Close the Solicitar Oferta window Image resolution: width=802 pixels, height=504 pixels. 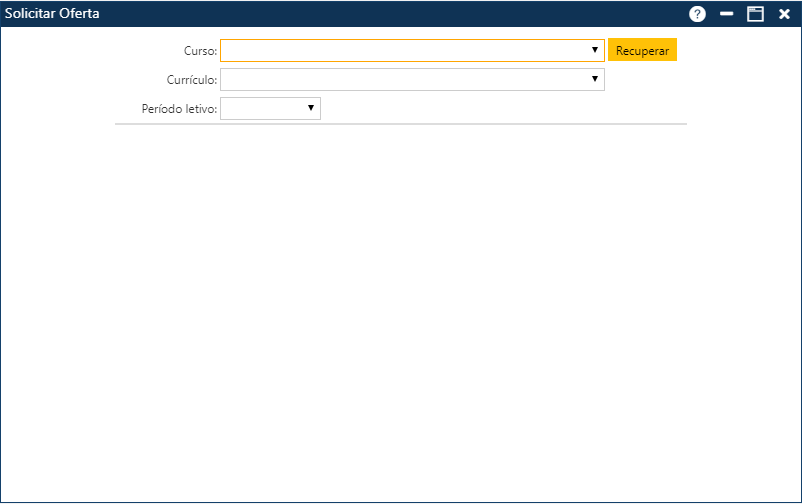coord(785,14)
